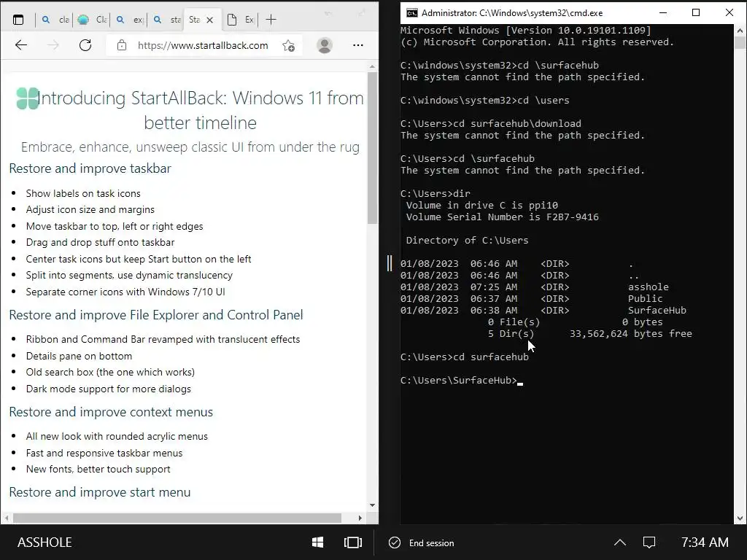
Task: Click 'Dark mode support for more dialogs'
Action: pos(108,389)
